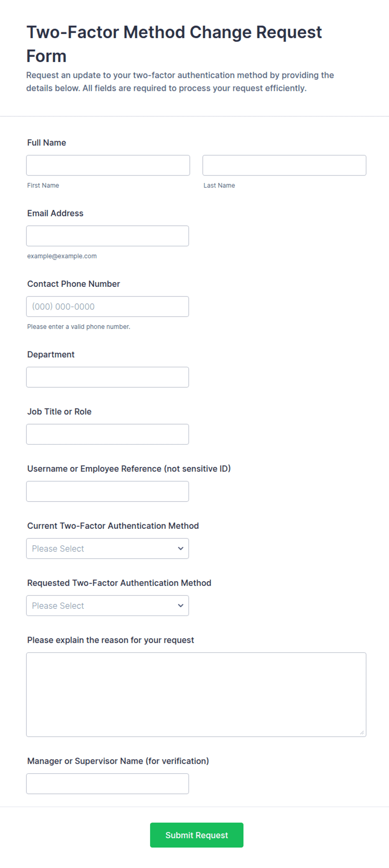This screenshot has height=868, width=389.
Task: Click the Contact Phone Number label
Action: tap(74, 284)
